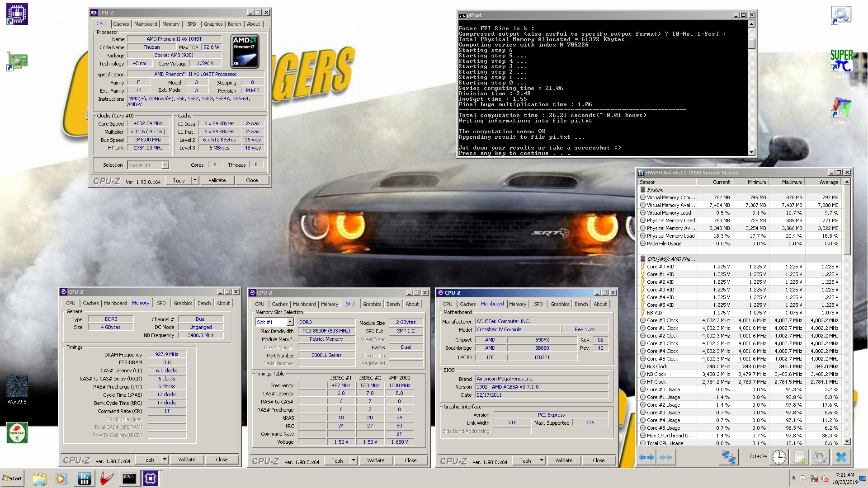Screen dimensions: 868x488
Task: Click the disconnected network tray icon
Action: pos(814,479)
